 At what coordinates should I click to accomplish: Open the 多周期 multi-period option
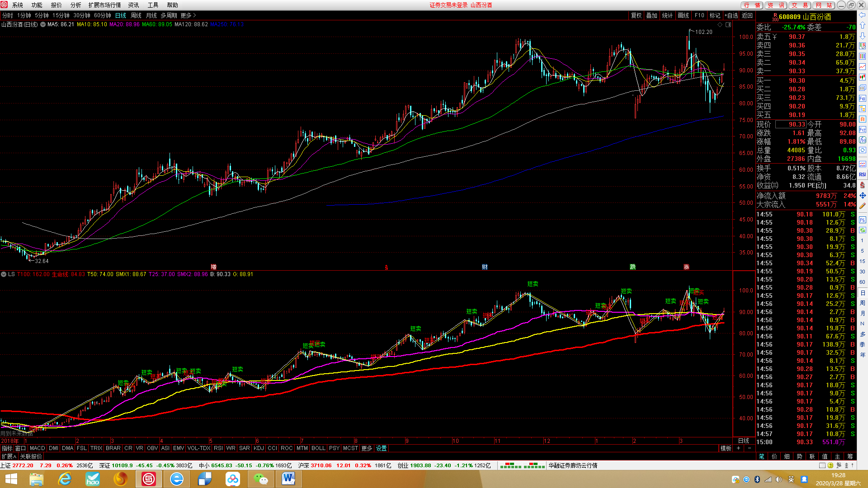(169, 15)
